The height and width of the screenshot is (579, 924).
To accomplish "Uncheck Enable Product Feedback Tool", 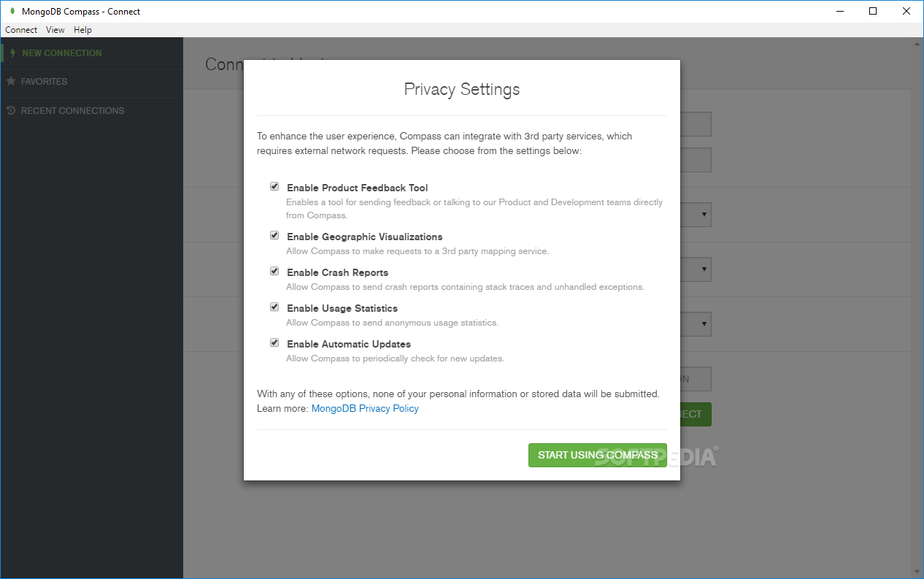I will [x=274, y=186].
